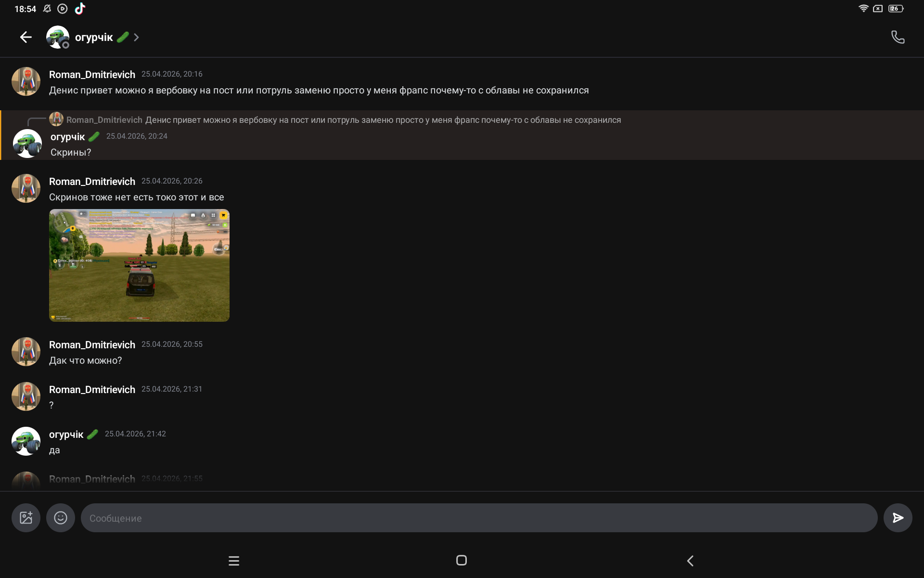924x578 pixels.
Task: Expand chat details chevron next to огурчік
Action: [x=136, y=37]
